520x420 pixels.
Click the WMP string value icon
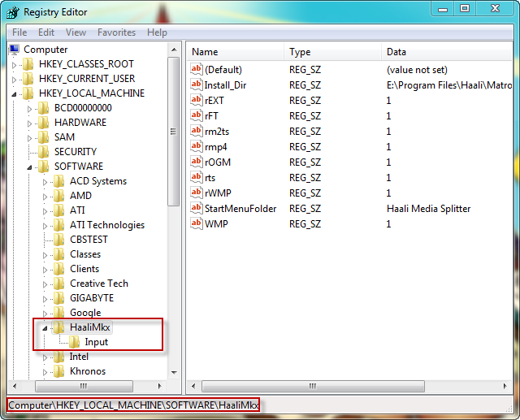click(x=197, y=223)
